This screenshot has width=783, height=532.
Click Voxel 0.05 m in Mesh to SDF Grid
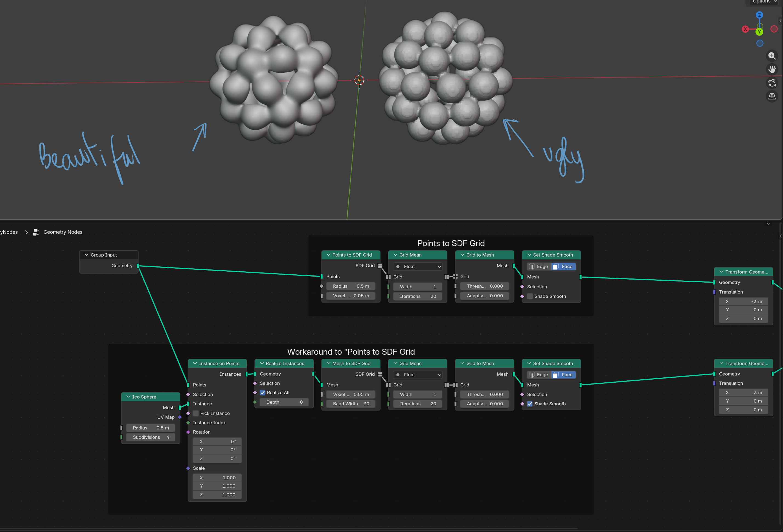point(351,394)
